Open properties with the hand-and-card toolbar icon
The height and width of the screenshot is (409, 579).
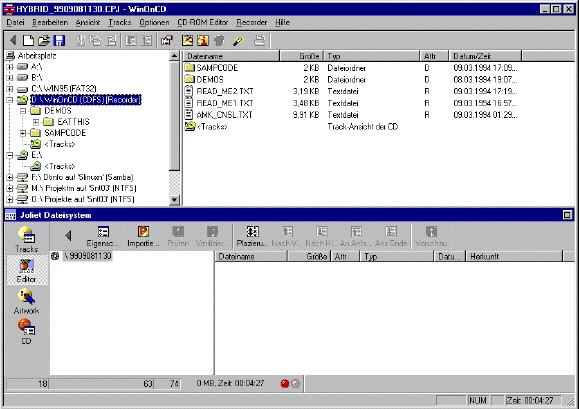click(x=167, y=40)
